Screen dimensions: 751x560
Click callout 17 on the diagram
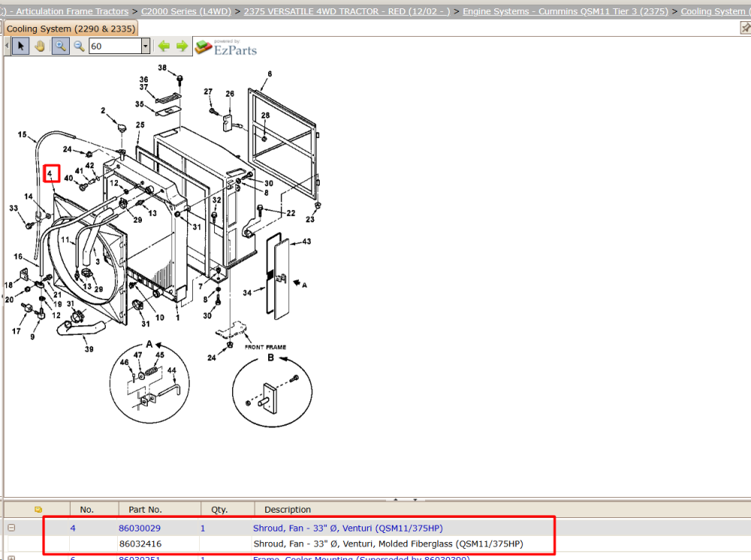[x=17, y=331]
